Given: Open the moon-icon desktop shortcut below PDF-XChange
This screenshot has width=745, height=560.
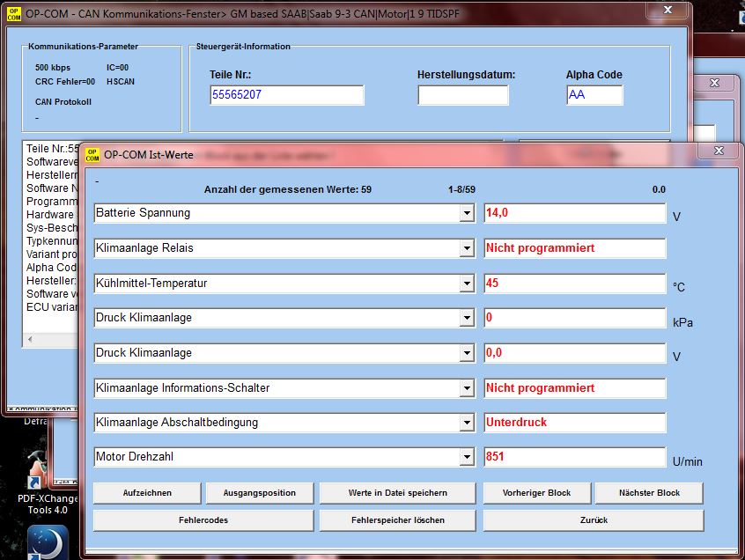Looking at the screenshot, I should coord(48,542).
